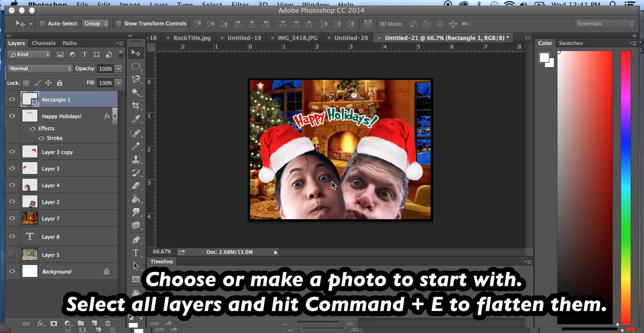Screen dimensions: 644x333
Task: Open the Normal blend mode dropdown
Action: [39, 68]
